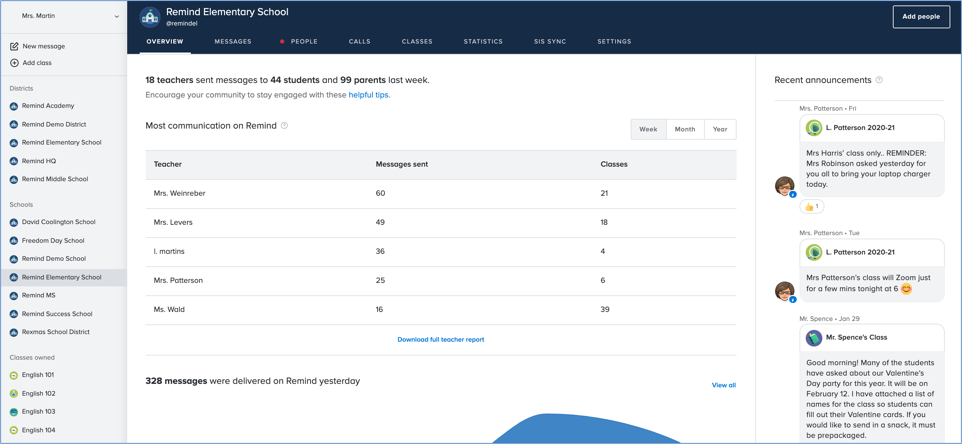Select the Week time range toggle
Image resolution: width=962 pixels, height=444 pixels.
point(648,129)
